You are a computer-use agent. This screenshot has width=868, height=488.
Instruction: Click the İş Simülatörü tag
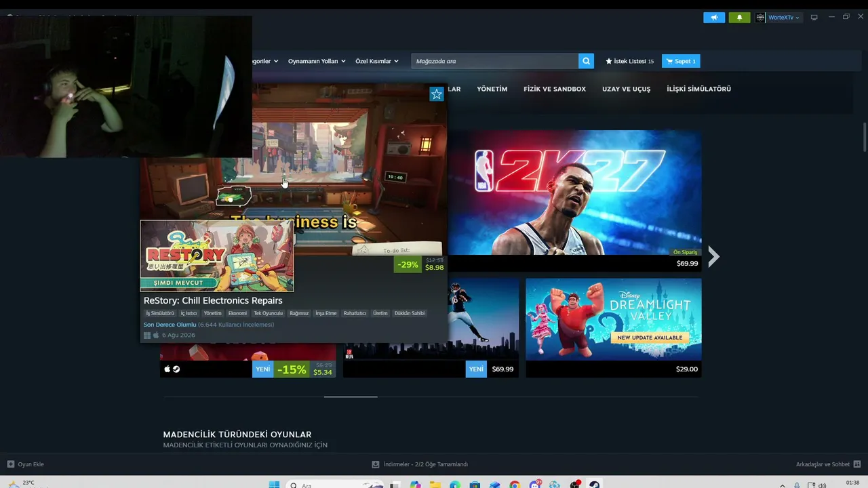[x=160, y=313]
